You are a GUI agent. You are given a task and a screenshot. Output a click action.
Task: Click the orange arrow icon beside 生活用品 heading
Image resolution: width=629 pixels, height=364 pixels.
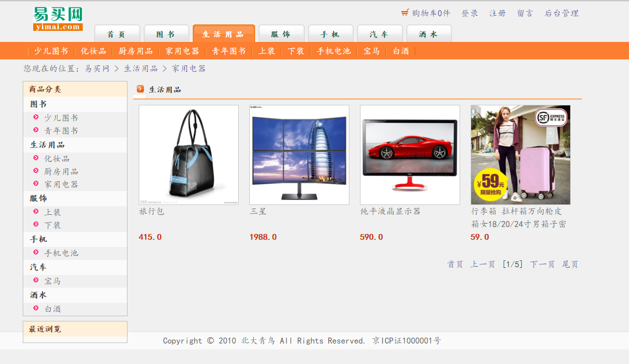pos(140,89)
